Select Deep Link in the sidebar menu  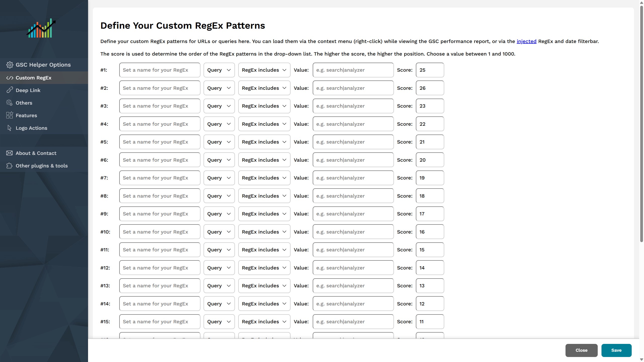(x=28, y=90)
